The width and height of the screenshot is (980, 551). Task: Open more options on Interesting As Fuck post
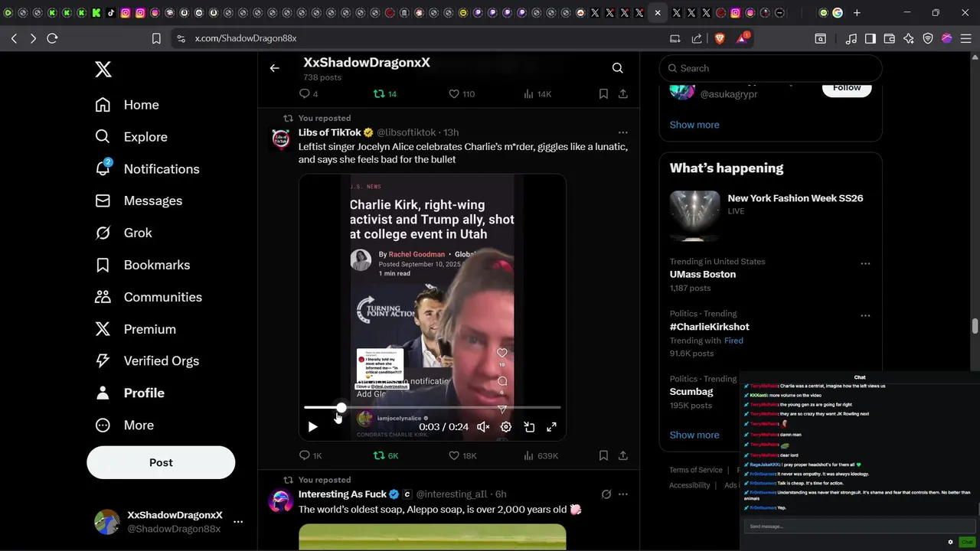(x=623, y=494)
